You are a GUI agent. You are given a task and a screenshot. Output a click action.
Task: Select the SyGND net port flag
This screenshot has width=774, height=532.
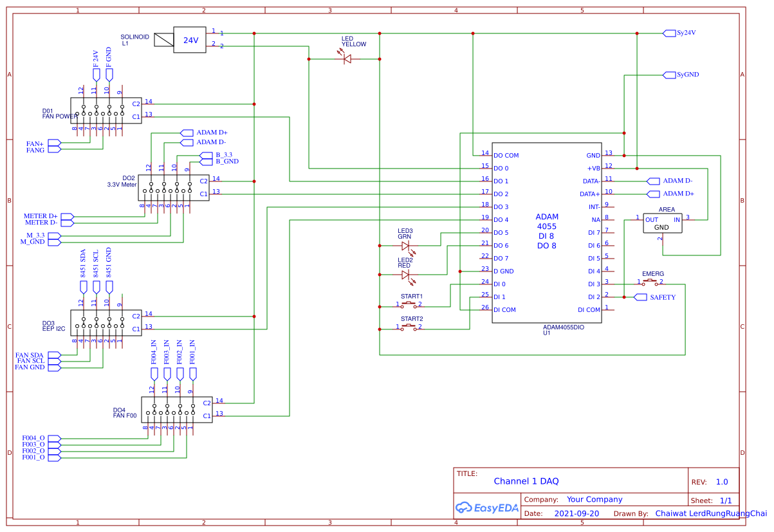[671, 74]
